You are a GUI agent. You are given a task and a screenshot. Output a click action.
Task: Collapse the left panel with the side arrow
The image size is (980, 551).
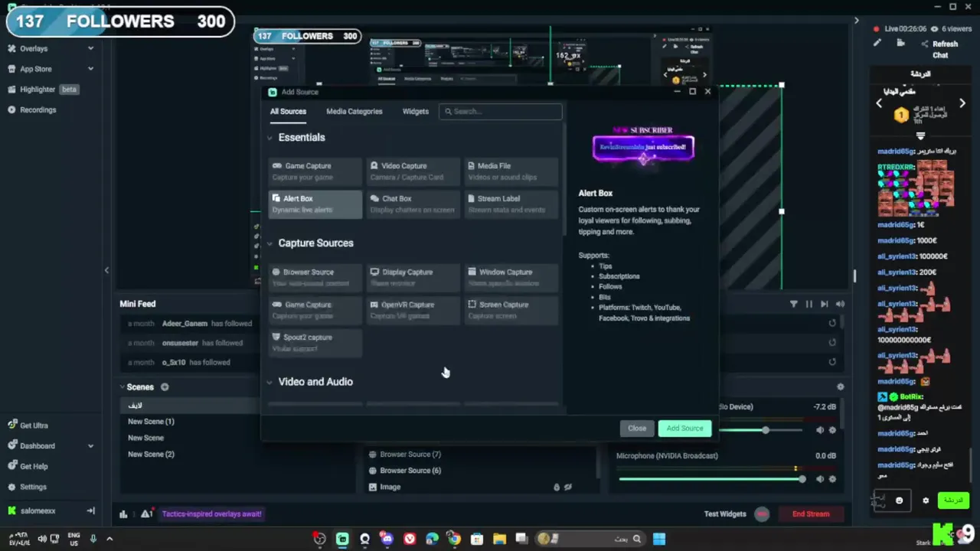tap(106, 269)
